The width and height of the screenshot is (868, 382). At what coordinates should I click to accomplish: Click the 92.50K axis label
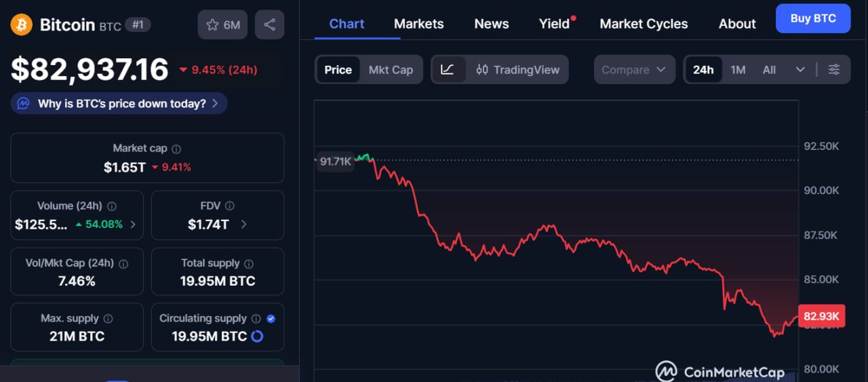[x=821, y=146]
